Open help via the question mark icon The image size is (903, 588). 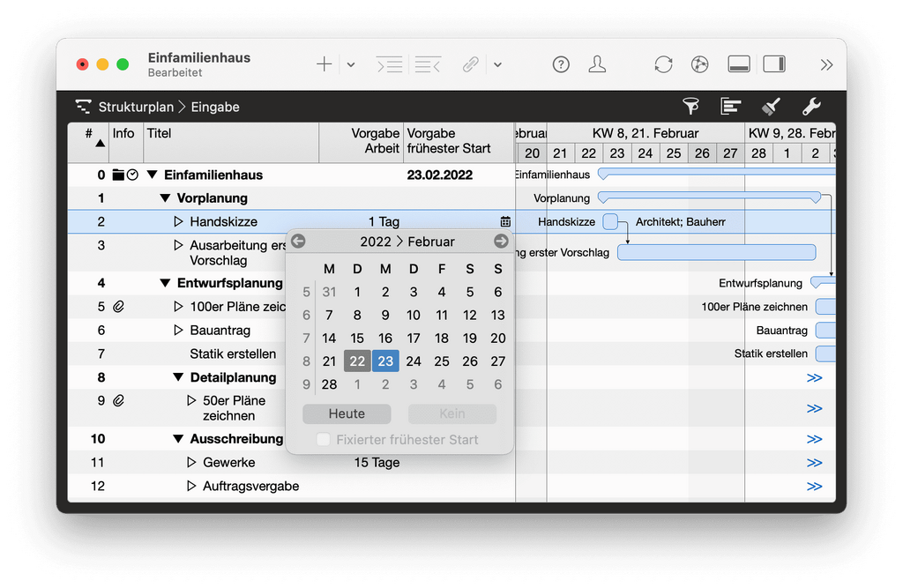tap(561, 63)
